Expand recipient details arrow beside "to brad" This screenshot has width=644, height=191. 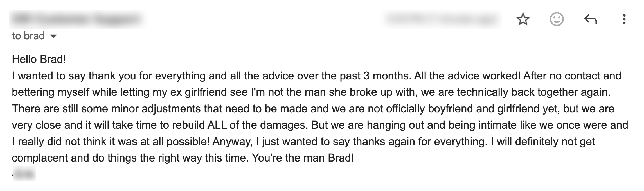coord(53,36)
